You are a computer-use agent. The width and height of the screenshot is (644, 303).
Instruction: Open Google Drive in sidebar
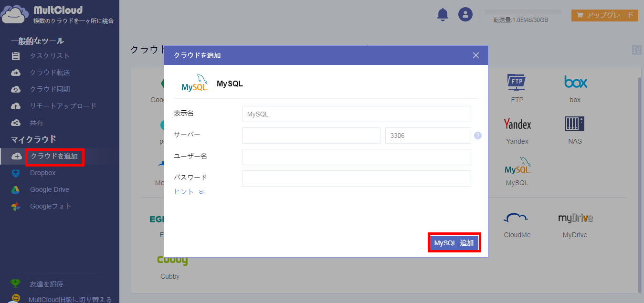pyautogui.click(x=49, y=189)
